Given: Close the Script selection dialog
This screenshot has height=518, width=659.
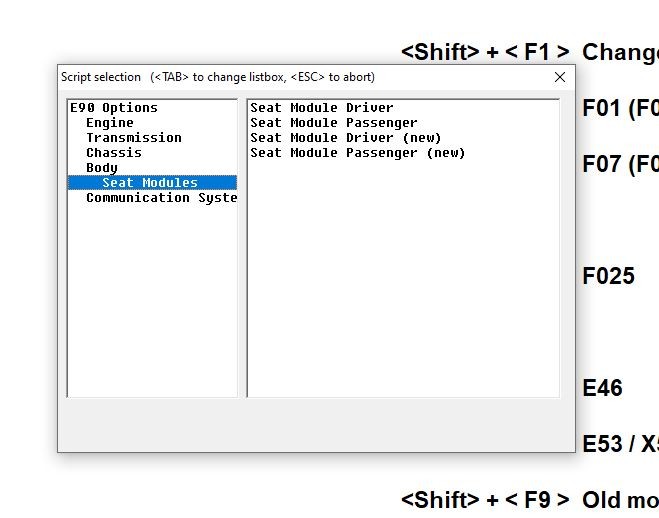Looking at the screenshot, I should 560,77.
